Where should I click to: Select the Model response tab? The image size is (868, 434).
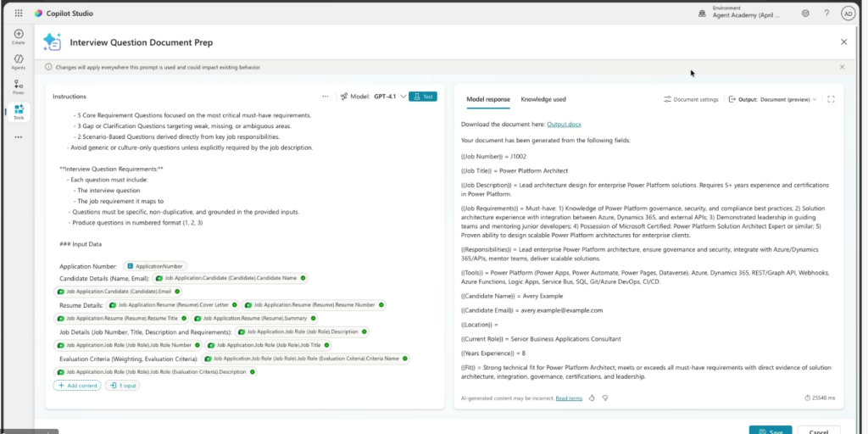488,99
